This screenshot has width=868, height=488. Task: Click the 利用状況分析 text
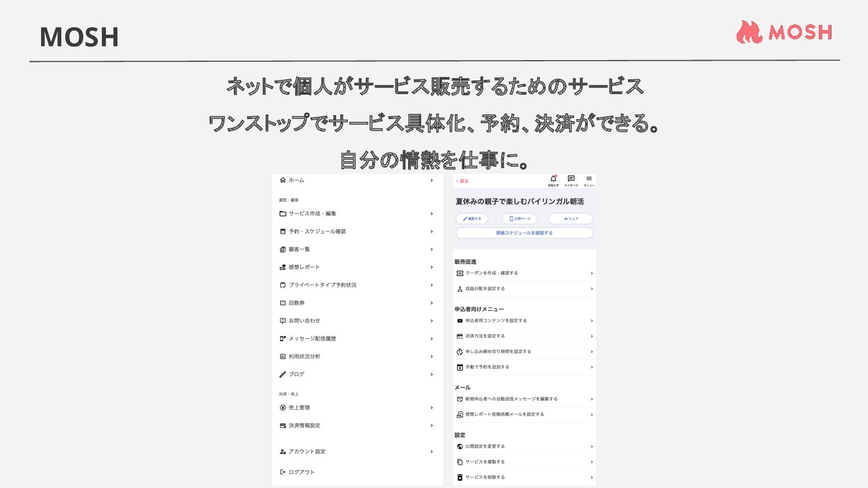point(304,357)
